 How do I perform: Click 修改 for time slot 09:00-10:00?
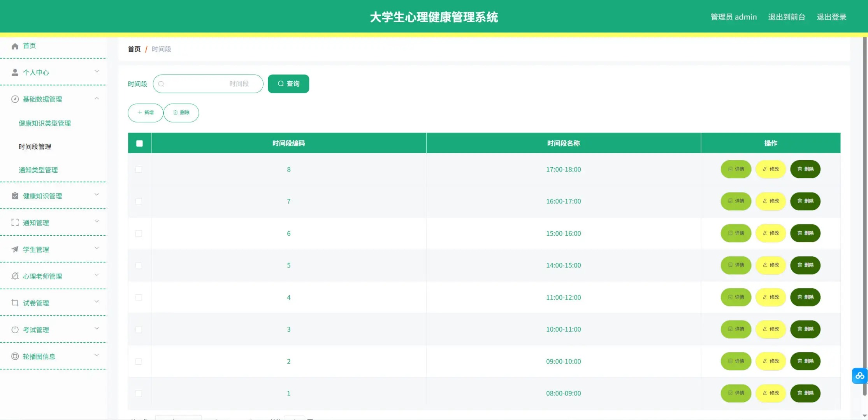[771, 361]
